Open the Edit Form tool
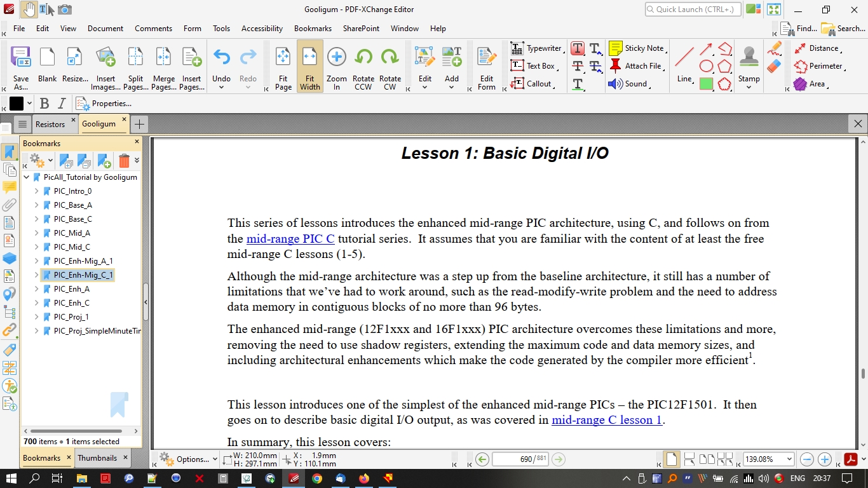 pyautogui.click(x=487, y=67)
